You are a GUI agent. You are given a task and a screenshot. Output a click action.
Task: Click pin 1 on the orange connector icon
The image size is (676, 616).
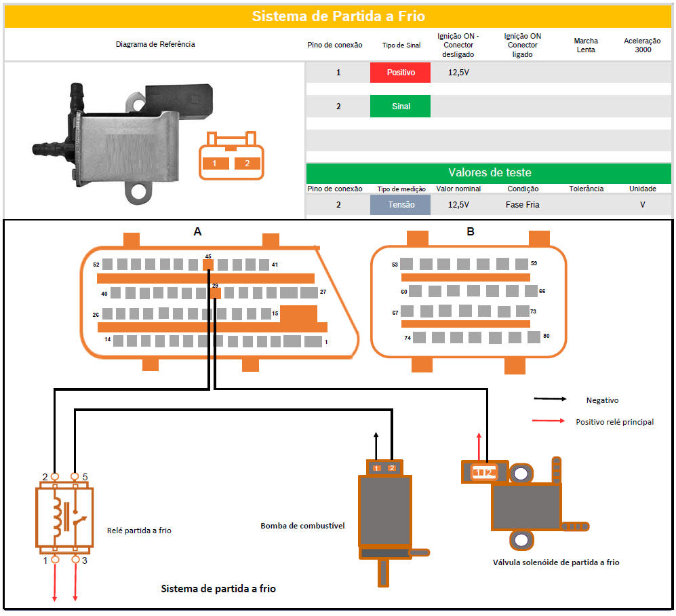214,163
